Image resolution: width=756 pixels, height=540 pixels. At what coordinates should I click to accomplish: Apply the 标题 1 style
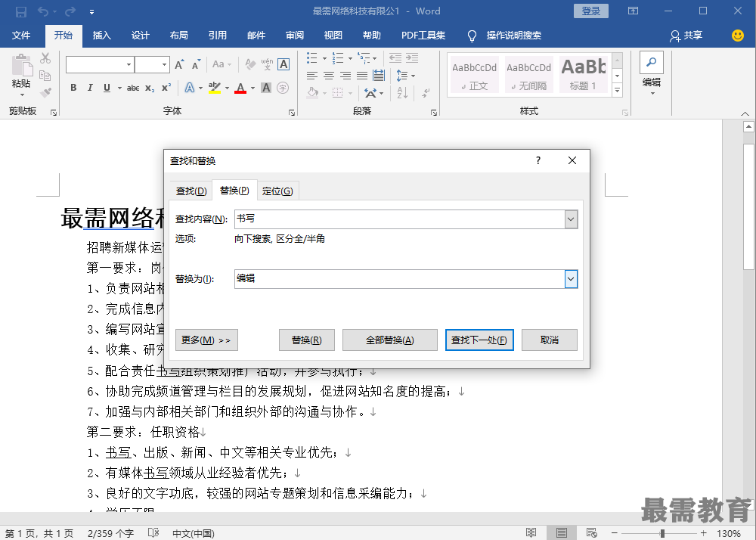pos(584,73)
